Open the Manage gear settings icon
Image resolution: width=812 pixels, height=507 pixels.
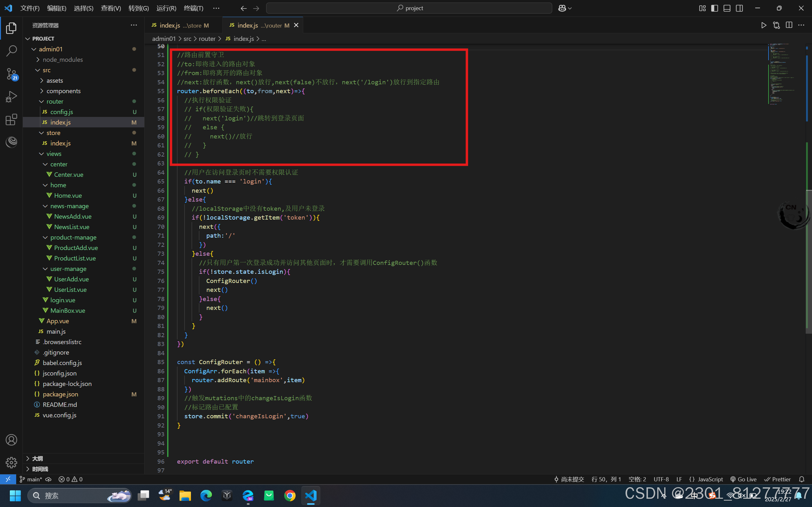coord(11,462)
